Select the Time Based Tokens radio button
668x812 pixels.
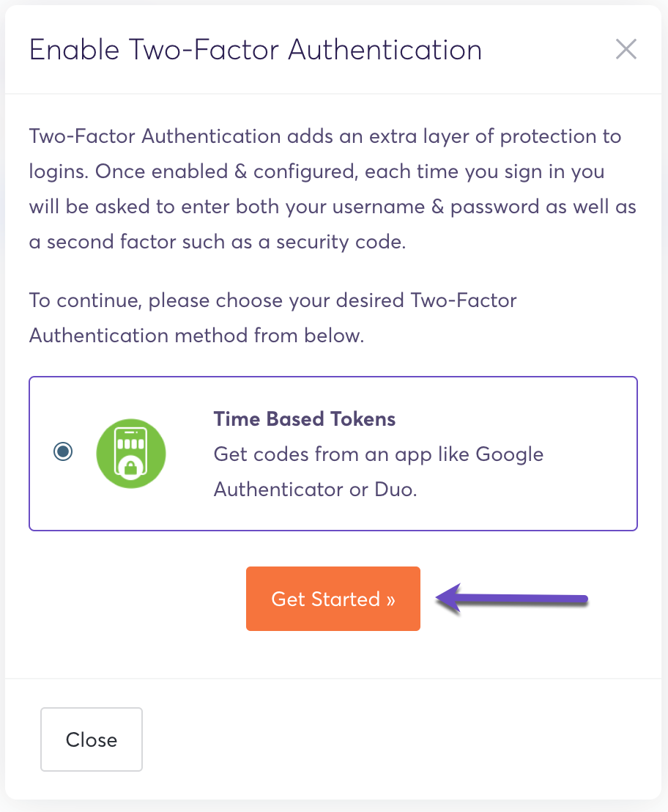[x=63, y=451]
